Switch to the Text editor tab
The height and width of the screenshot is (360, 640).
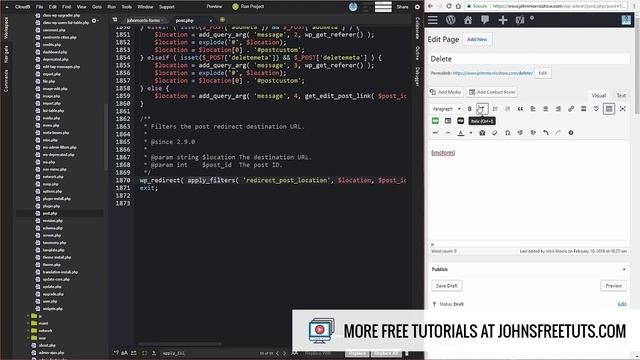[621, 96]
